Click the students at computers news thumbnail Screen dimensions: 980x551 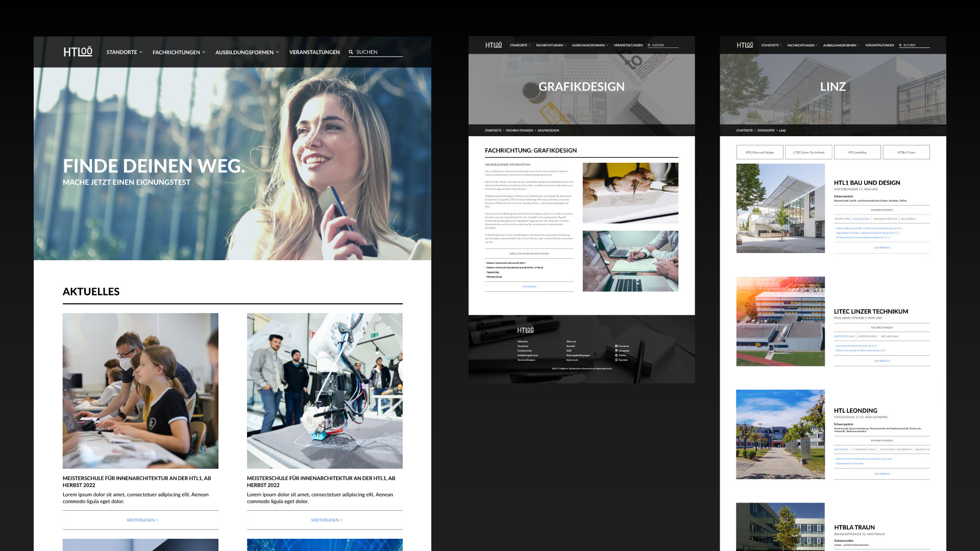tap(140, 391)
